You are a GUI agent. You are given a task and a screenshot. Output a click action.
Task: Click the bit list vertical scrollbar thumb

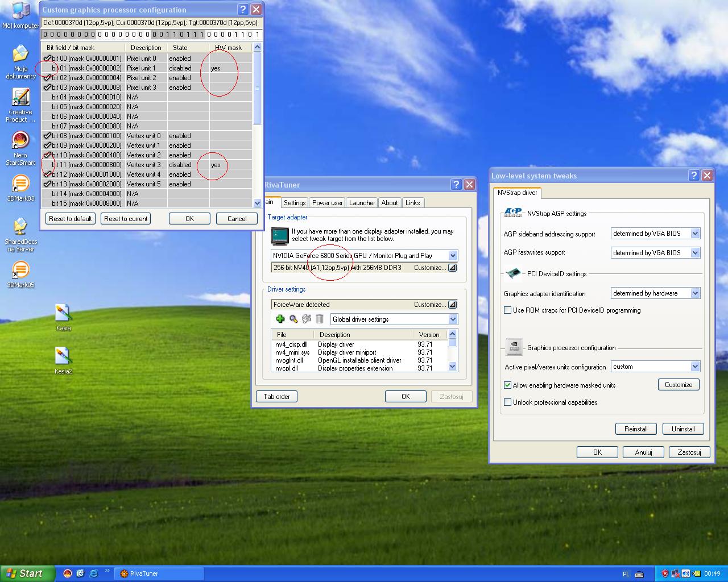click(257, 88)
